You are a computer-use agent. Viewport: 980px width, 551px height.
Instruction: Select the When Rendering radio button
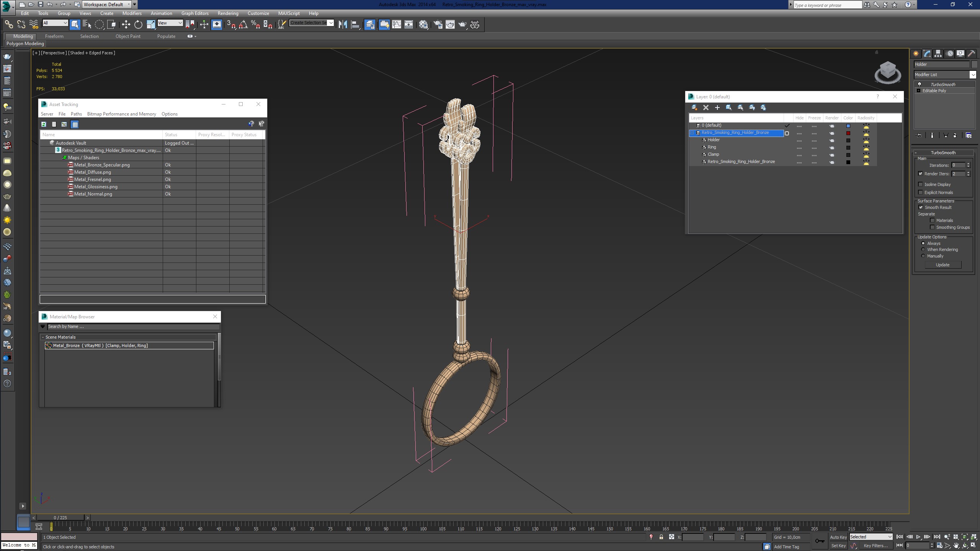tap(923, 249)
